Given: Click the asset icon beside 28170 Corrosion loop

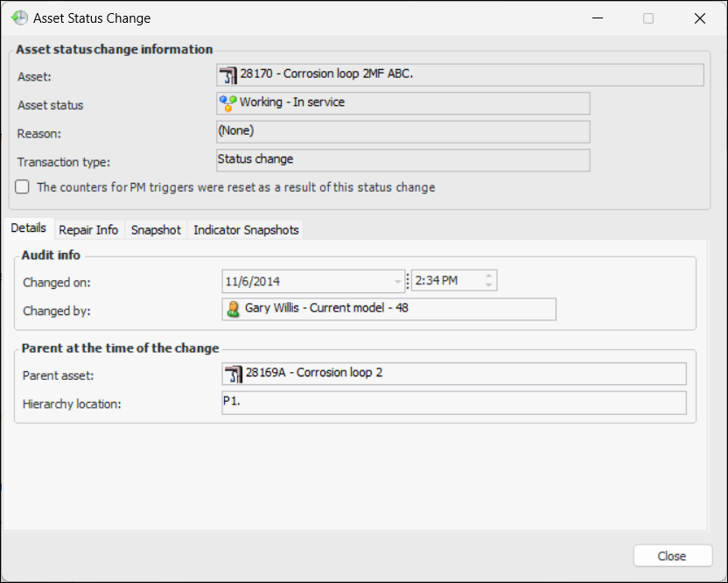Looking at the screenshot, I should [x=229, y=75].
